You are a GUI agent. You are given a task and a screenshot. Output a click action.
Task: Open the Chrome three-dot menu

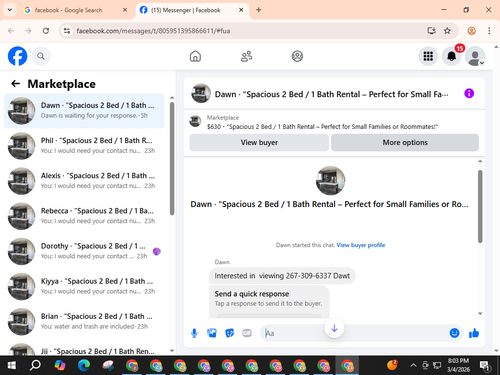[489, 31]
